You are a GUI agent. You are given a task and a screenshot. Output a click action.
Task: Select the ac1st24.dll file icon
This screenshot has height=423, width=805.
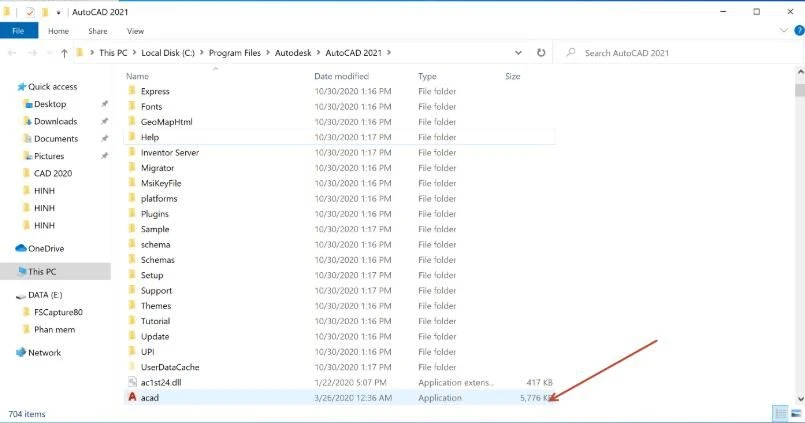tap(131, 382)
